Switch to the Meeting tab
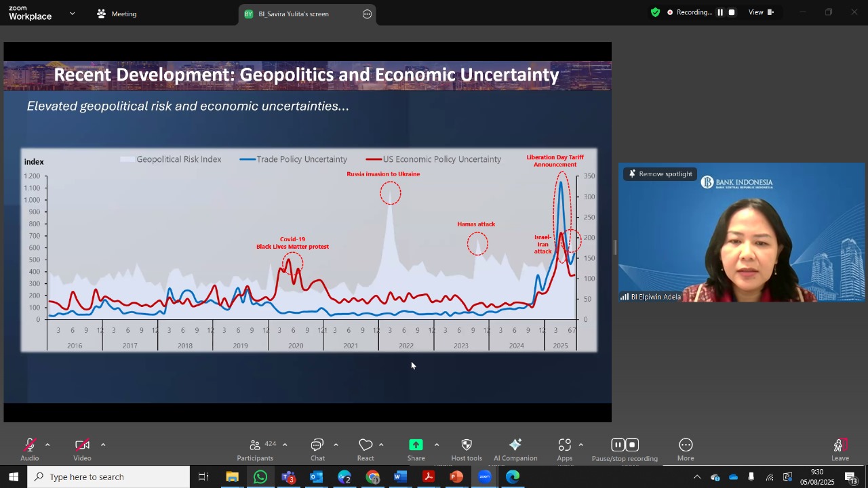The image size is (868, 488). click(x=117, y=14)
